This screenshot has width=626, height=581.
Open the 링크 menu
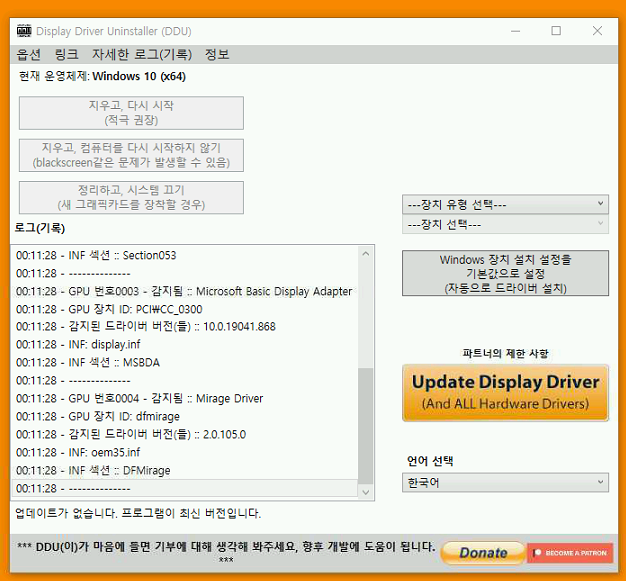[66, 54]
